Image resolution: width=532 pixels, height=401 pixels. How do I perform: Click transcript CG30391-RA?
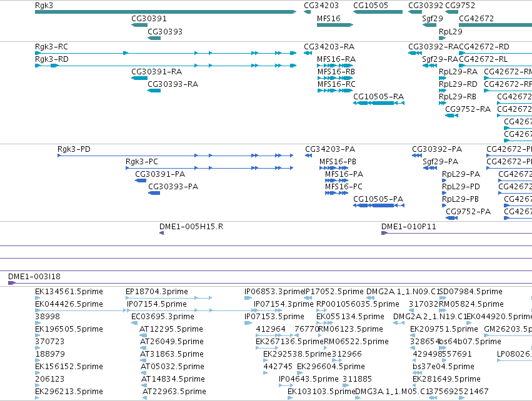click(x=139, y=78)
